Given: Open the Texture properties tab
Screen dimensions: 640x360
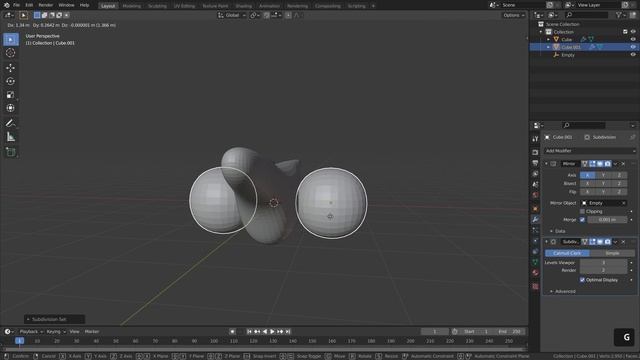Looking at the screenshot, I should 535,286.
